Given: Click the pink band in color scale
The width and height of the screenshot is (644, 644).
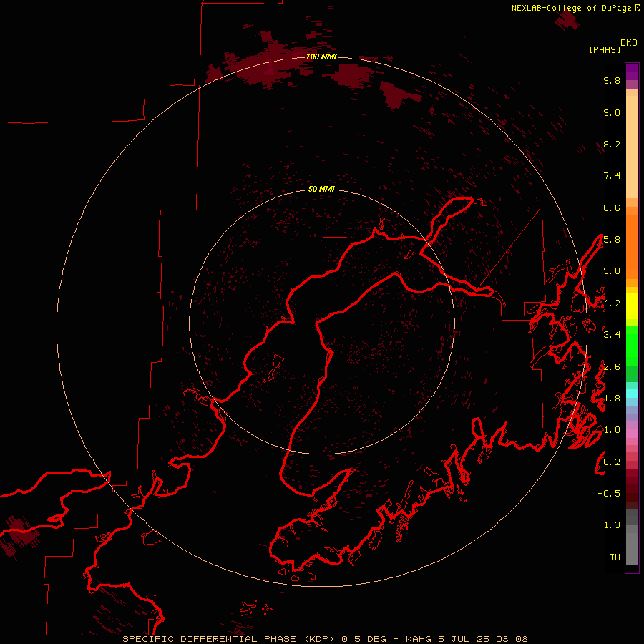Looking at the screenshot, I should click(632, 434).
